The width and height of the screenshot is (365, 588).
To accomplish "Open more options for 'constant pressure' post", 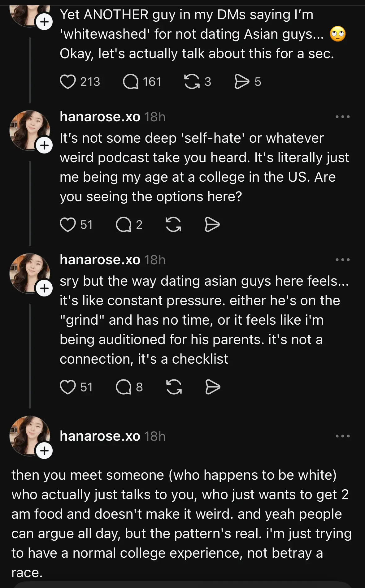I will tap(343, 260).
